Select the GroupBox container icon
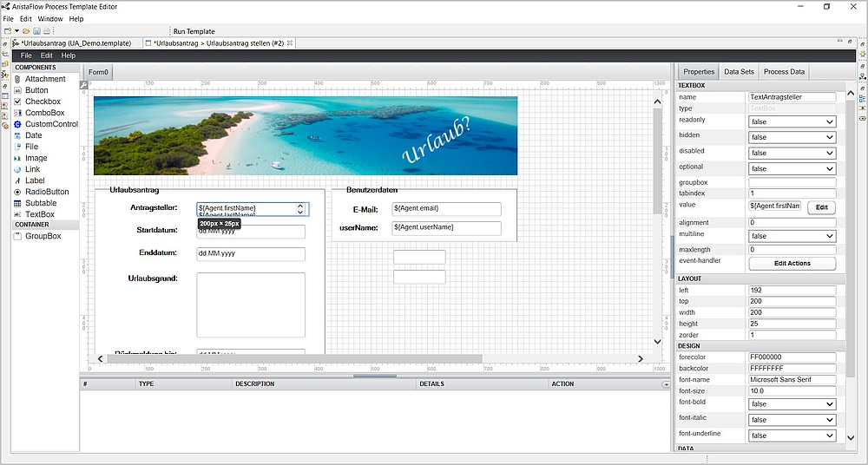Viewport: 868px width, 465px height. point(17,236)
